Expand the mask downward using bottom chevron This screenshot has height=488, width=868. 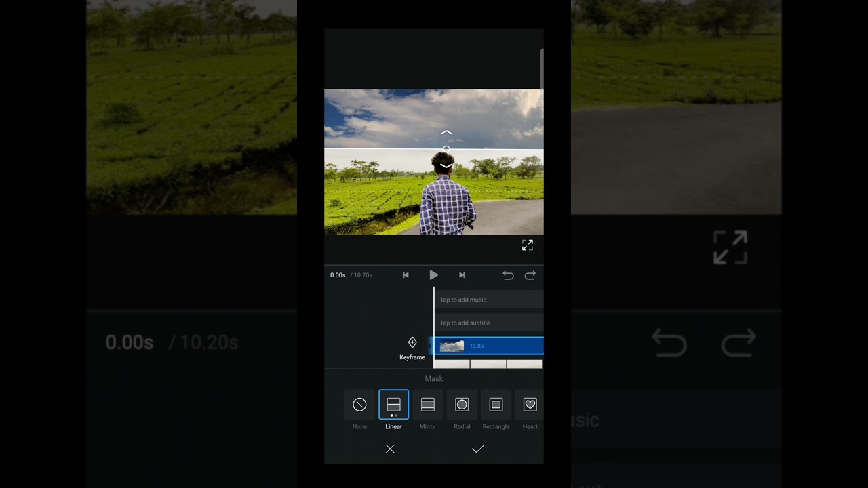tap(446, 165)
